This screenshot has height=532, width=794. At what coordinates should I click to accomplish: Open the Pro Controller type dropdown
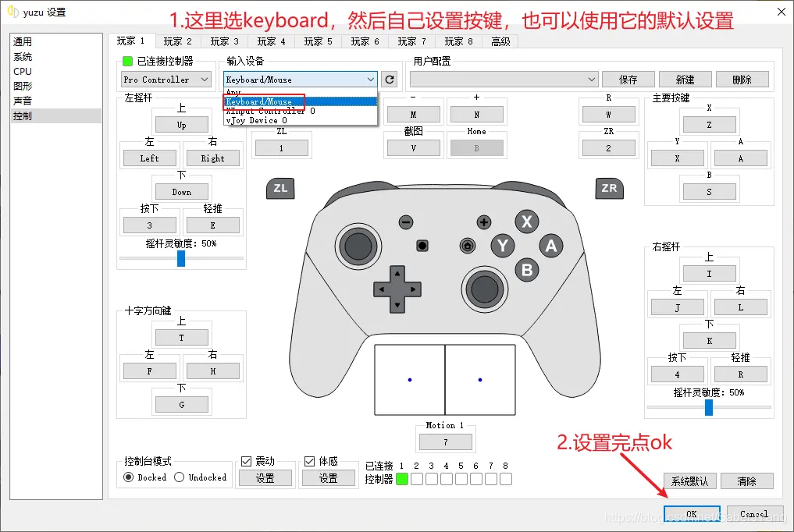[x=166, y=80]
